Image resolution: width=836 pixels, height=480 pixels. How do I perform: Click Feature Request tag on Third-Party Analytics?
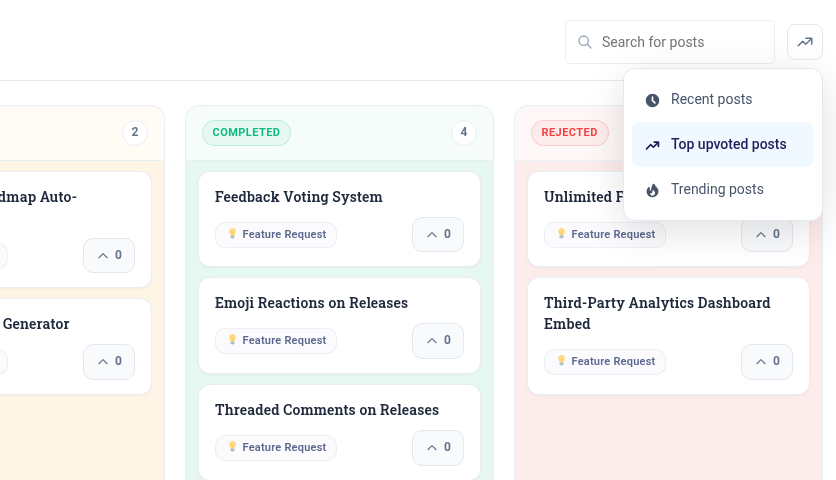(x=605, y=362)
